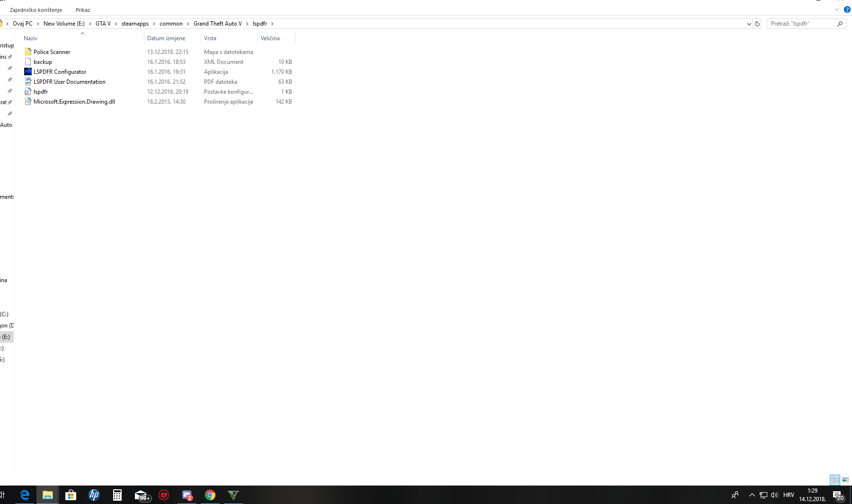Open the People icon in system tray

735,495
